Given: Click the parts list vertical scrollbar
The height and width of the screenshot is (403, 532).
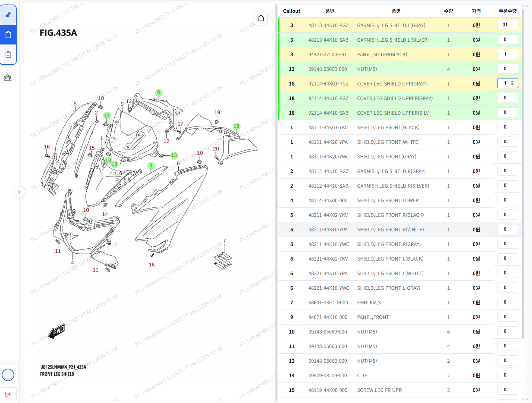Looking at the screenshot, I should coord(523,174).
